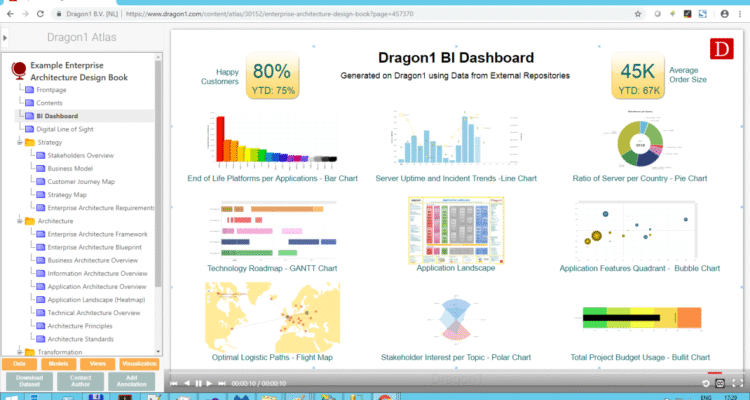This screenshot has width=750, height=400.
Task: Open End of Life Platforms bar chart
Action: tap(272, 139)
